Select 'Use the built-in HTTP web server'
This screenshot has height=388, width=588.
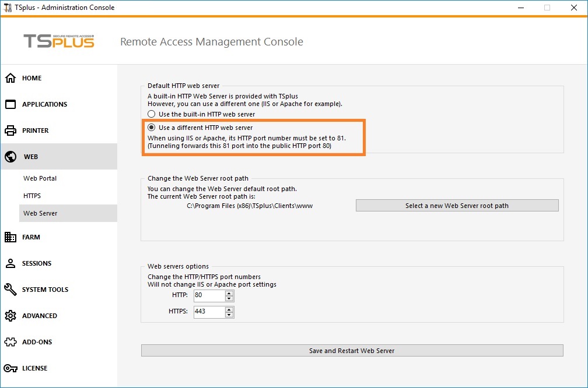pyautogui.click(x=152, y=114)
